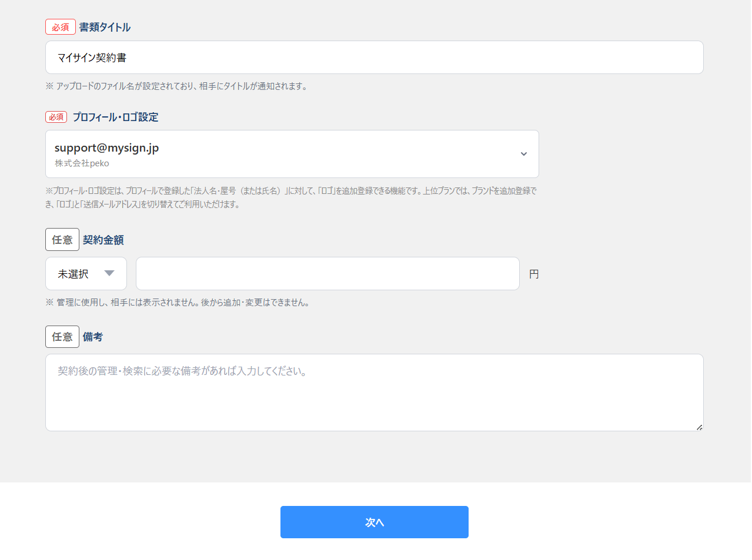Click the textarea resize handle on 備考
Image resolution: width=752 pixels, height=560 pixels.
[x=699, y=428]
